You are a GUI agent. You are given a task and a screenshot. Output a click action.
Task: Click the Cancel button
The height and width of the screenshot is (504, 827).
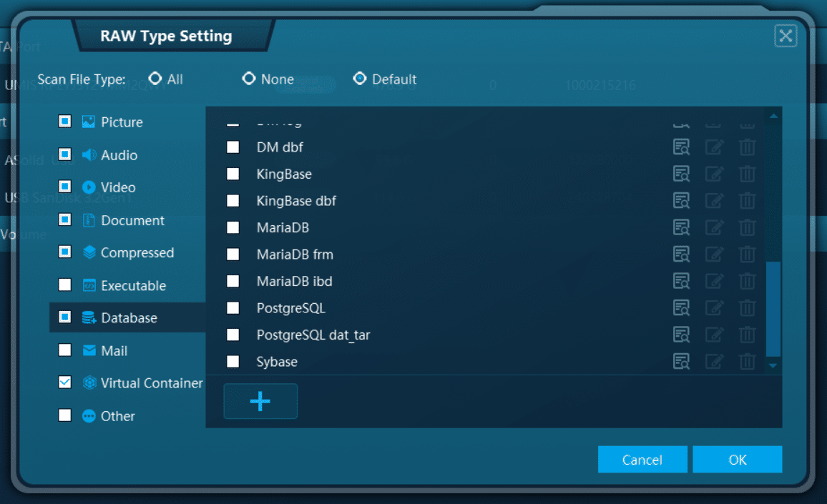(x=642, y=460)
